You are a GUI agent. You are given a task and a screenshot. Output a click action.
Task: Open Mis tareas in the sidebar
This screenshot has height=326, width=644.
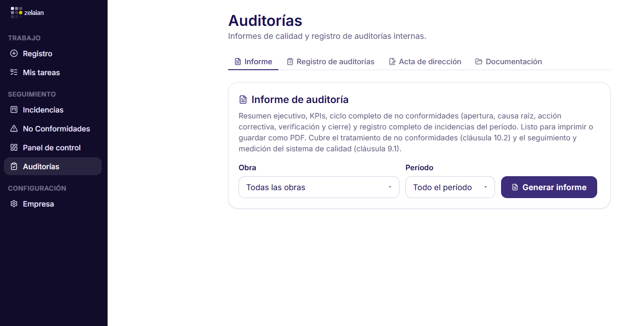pos(53,72)
